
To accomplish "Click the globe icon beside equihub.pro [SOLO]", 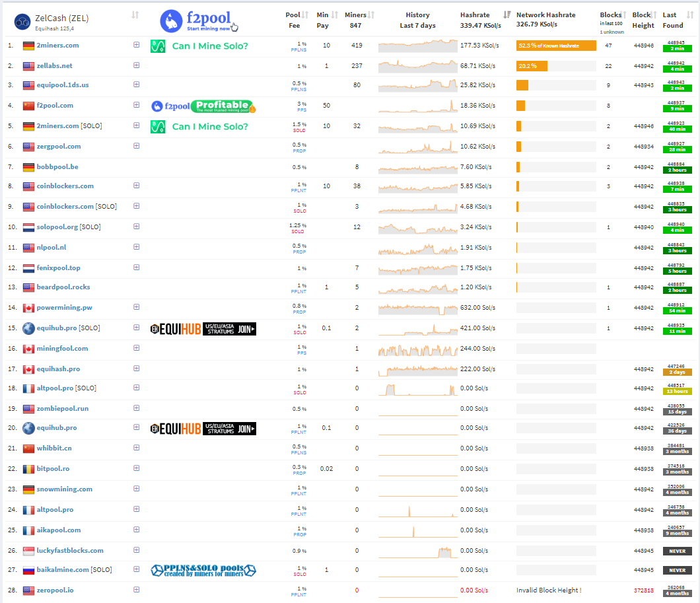I will click(x=28, y=328).
